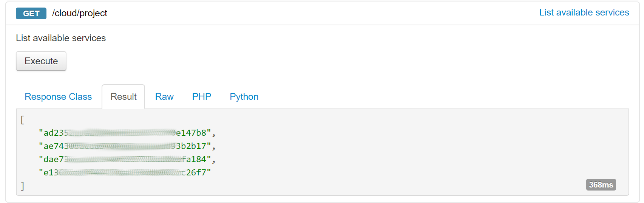
Task: Click the List available services description text
Action: click(61, 38)
